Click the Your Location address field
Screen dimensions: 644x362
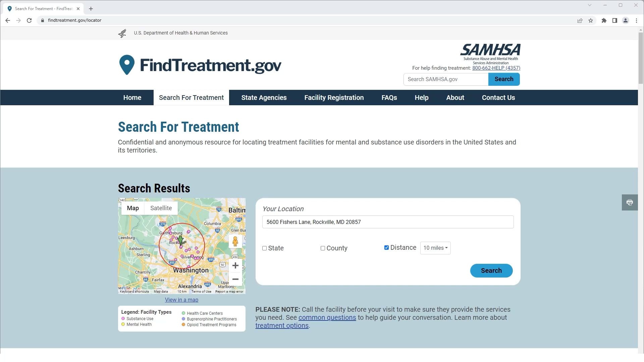tap(387, 222)
